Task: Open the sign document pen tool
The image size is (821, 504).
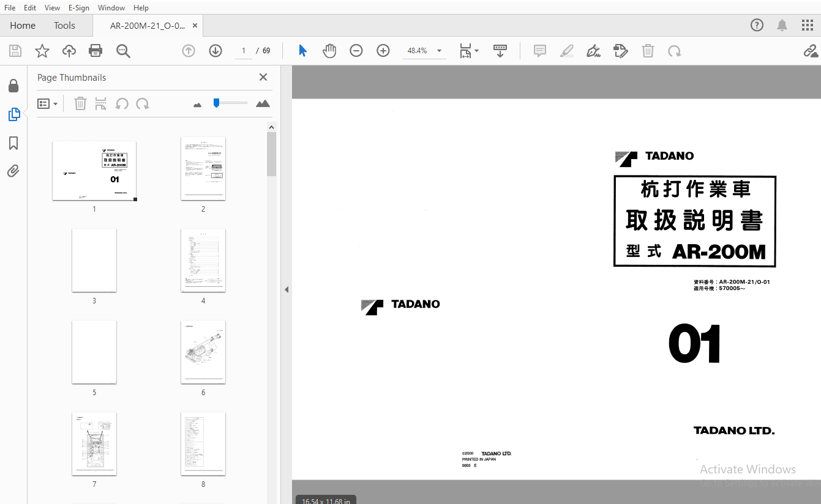Action: (x=593, y=51)
